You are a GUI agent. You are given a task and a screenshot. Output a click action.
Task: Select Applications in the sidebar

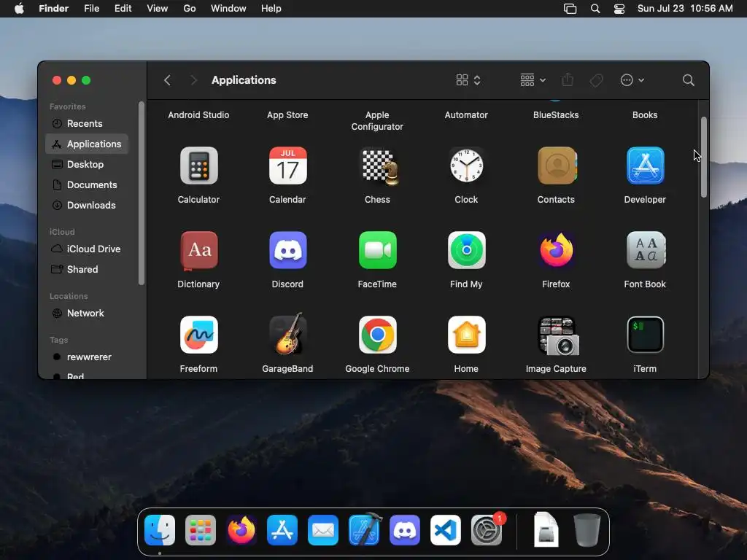coord(87,144)
